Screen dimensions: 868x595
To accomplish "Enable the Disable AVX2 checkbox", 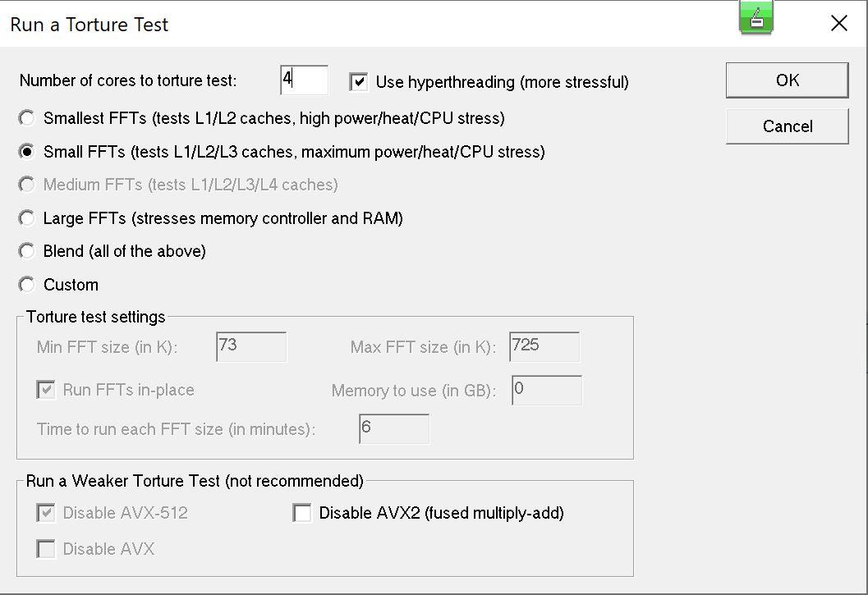I will click(303, 514).
